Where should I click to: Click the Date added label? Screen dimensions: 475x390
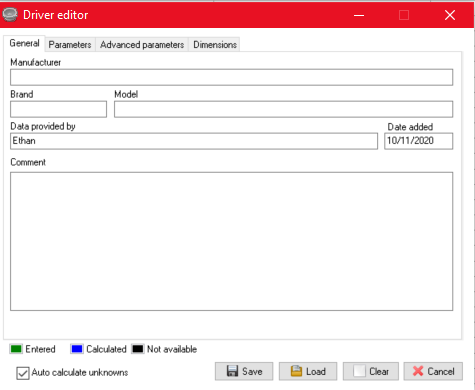(x=410, y=127)
